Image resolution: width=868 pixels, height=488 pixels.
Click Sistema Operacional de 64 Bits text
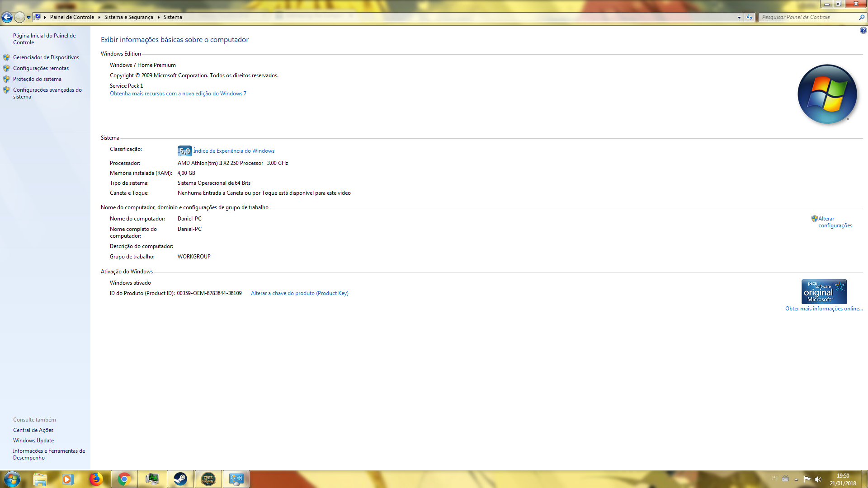click(214, 183)
